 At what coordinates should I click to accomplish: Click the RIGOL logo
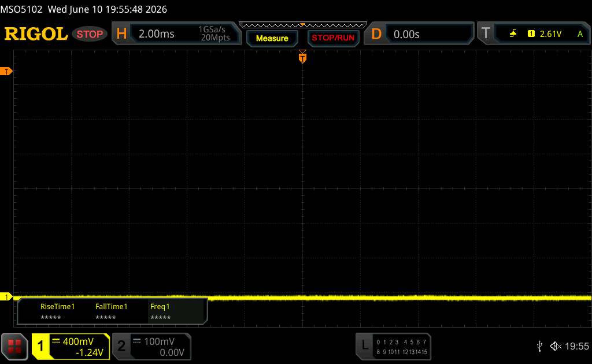click(x=36, y=34)
